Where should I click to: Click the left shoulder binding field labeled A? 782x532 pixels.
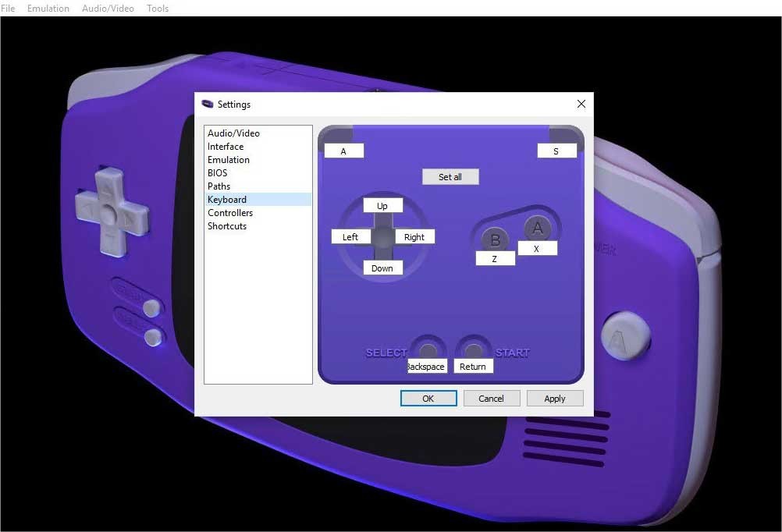[x=343, y=151]
